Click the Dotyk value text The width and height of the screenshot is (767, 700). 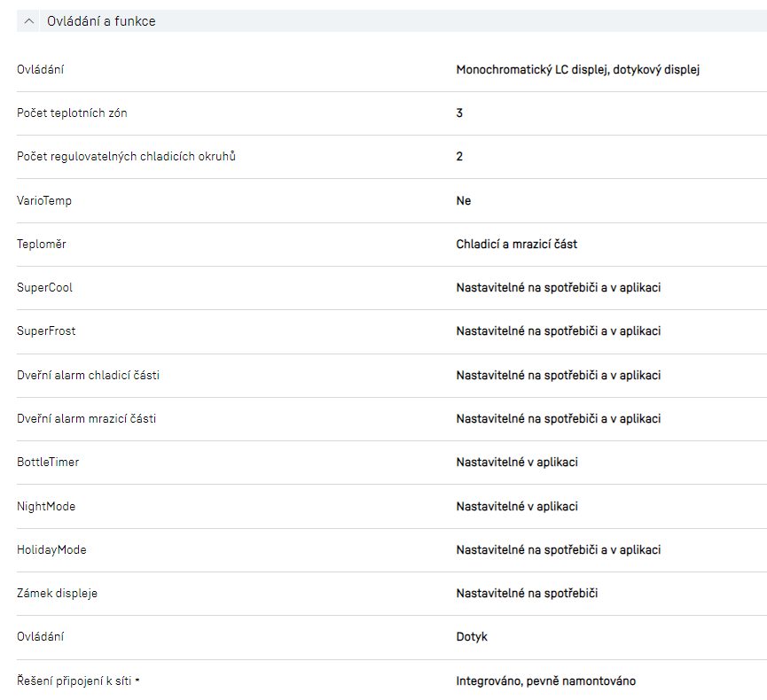pyautogui.click(x=472, y=636)
